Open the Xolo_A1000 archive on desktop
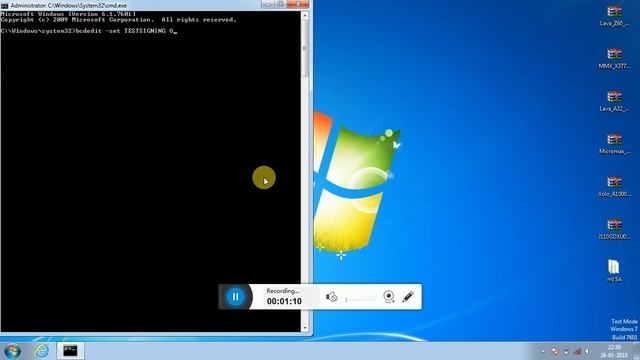The image size is (640, 360). click(614, 187)
